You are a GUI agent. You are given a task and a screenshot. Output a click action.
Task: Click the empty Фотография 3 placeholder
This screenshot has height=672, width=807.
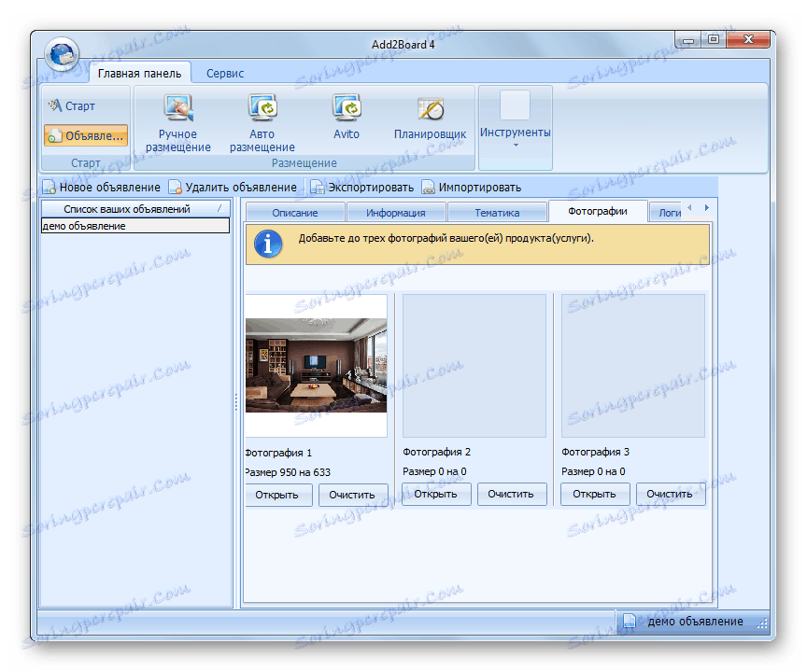point(632,366)
